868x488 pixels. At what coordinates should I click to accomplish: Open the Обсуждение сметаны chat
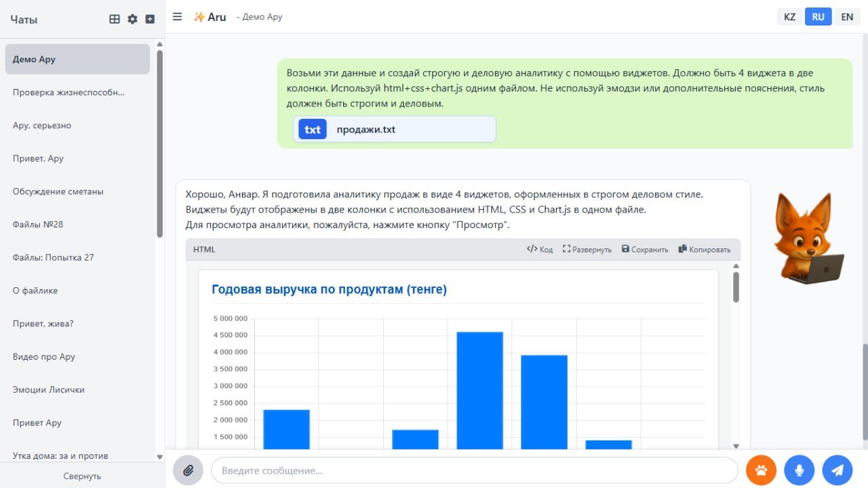[x=58, y=191]
